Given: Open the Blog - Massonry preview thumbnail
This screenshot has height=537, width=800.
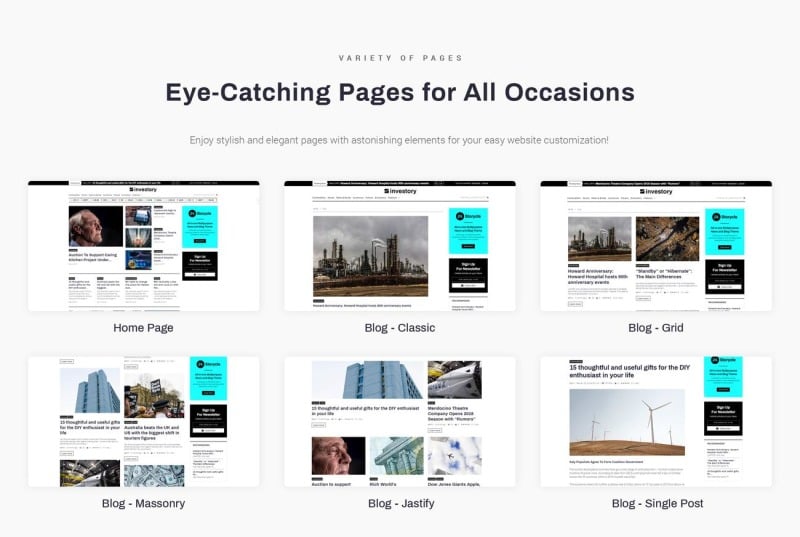Looking at the screenshot, I should click(143, 422).
